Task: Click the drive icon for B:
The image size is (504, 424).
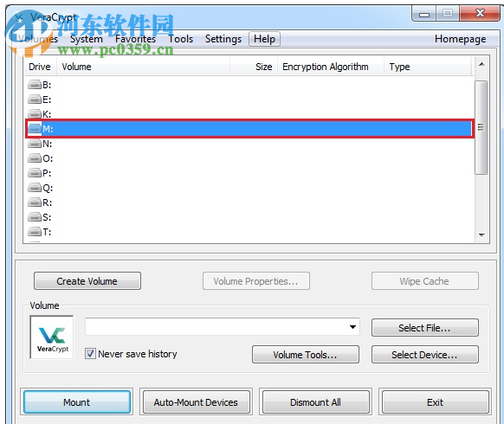Action: click(x=35, y=85)
